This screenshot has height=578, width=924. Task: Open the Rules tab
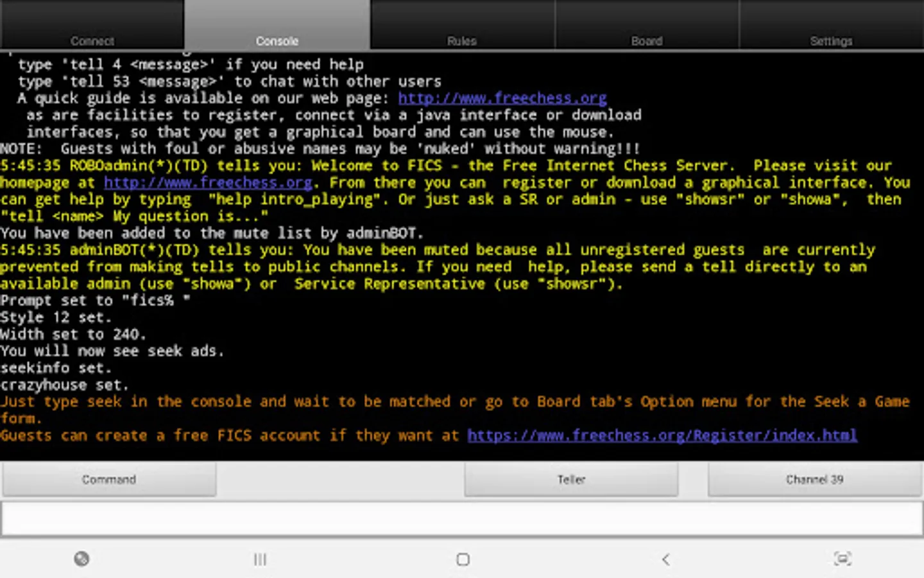coord(462,25)
